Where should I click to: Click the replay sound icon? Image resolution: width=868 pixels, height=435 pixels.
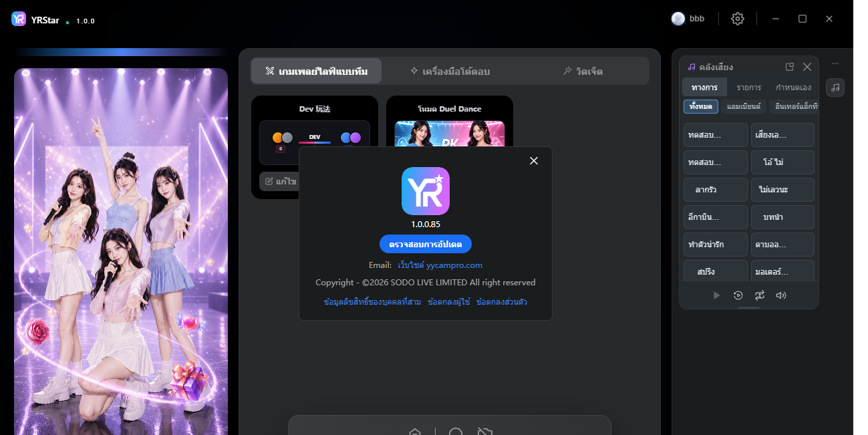[738, 295]
